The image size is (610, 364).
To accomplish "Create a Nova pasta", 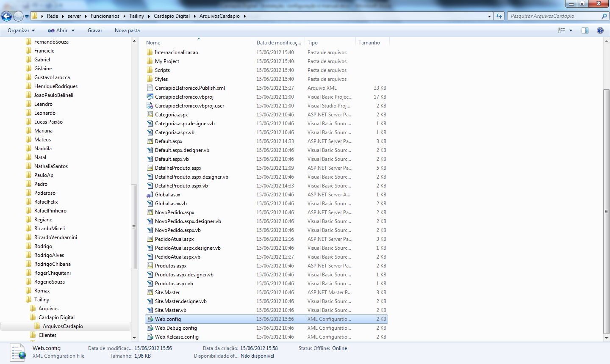I will [127, 30].
